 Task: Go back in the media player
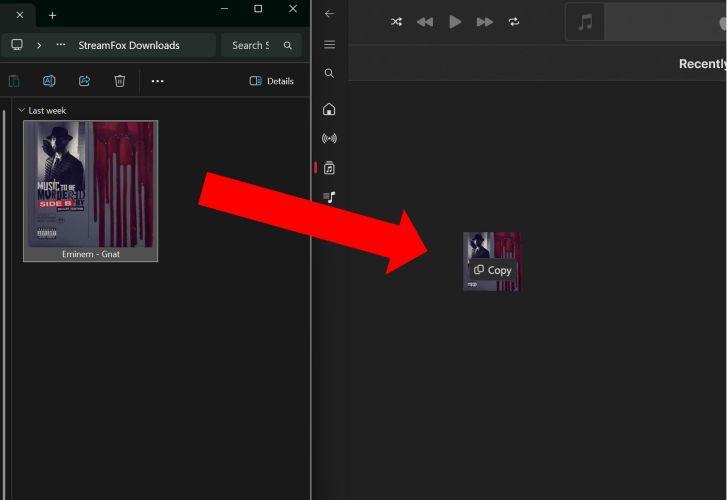[329, 14]
